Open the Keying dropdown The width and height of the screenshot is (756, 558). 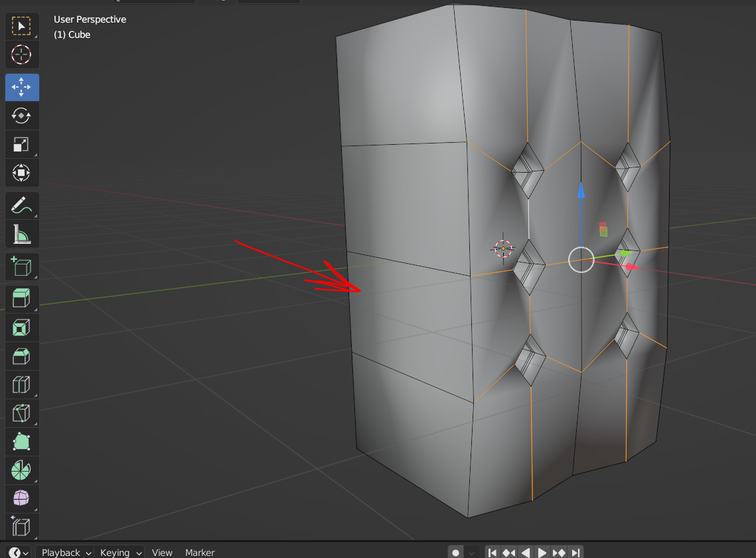(119, 552)
